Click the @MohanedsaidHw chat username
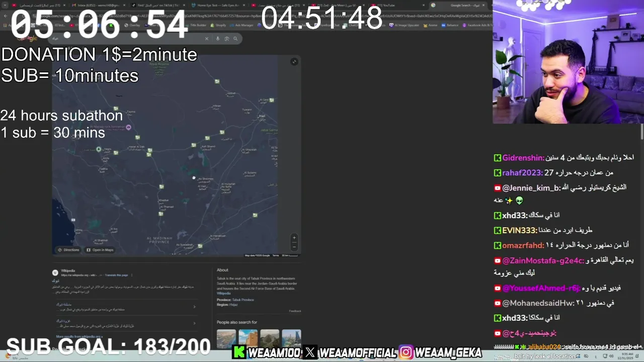 (538, 303)
